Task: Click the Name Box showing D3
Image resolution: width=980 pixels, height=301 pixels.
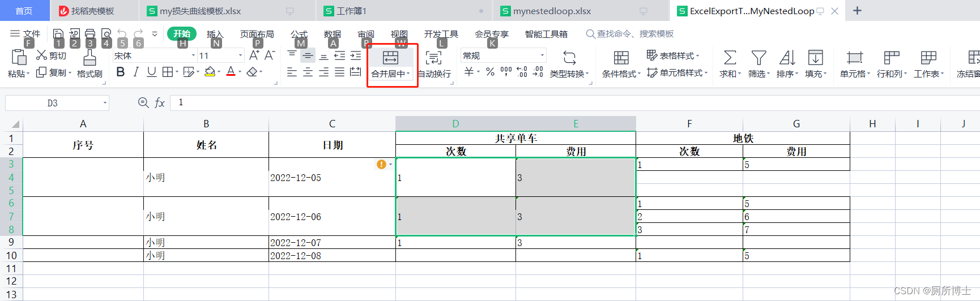Action: point(57,103)
